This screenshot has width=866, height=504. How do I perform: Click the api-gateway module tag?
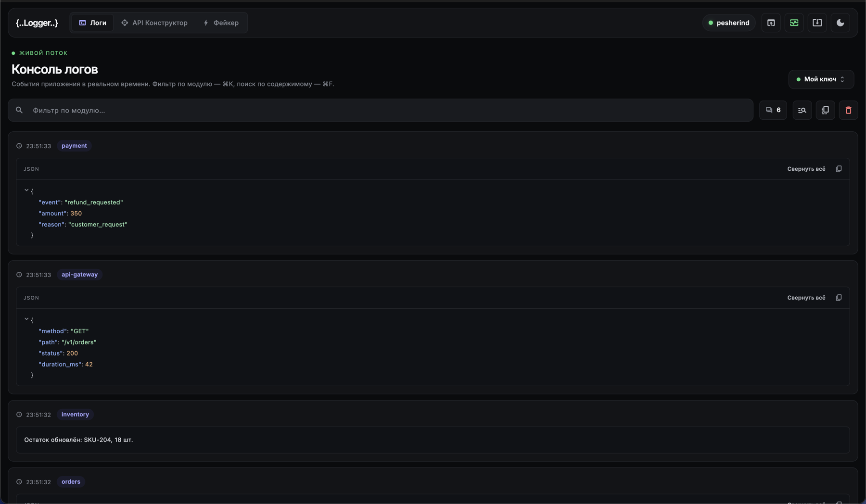79,275
